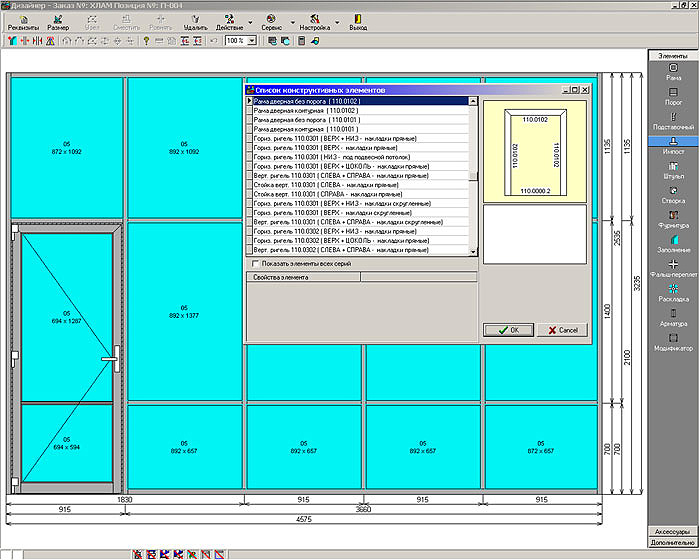Pick the Фурнитура element tool
Screen dimensions: 700x560
click(x=673, y=219)
